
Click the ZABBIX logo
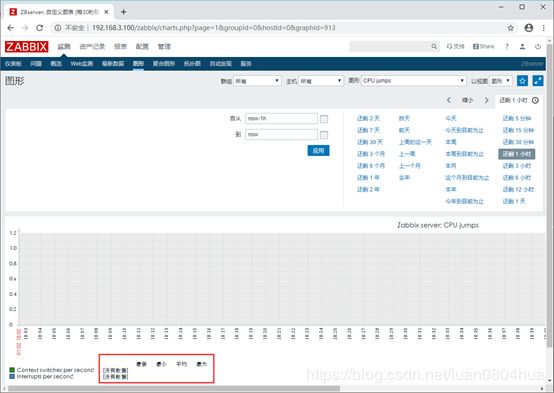pyautogui.click(x=26, y=47)
